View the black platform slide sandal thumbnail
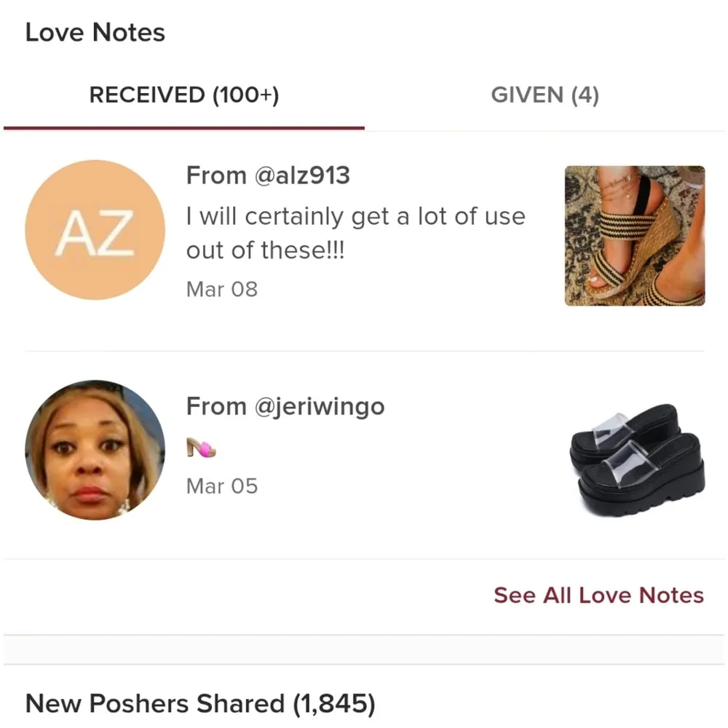Viewport: 728px width, 728px height. [x=637, y=460]
